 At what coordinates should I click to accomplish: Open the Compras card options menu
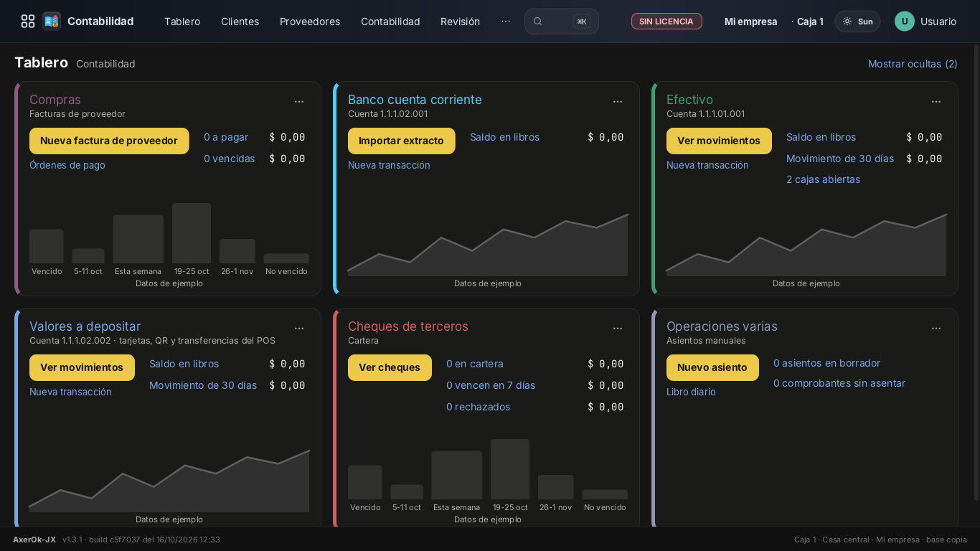(299, 102)
